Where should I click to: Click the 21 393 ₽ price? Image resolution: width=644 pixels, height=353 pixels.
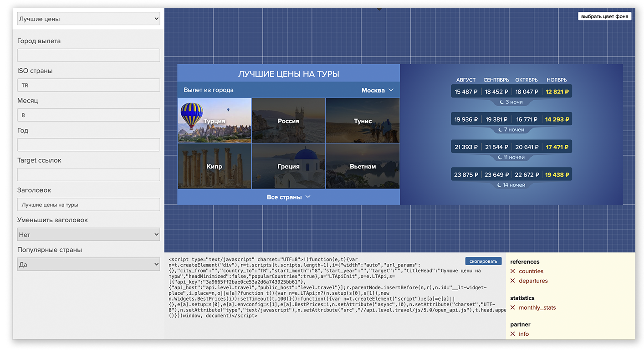tap(466, 147)
